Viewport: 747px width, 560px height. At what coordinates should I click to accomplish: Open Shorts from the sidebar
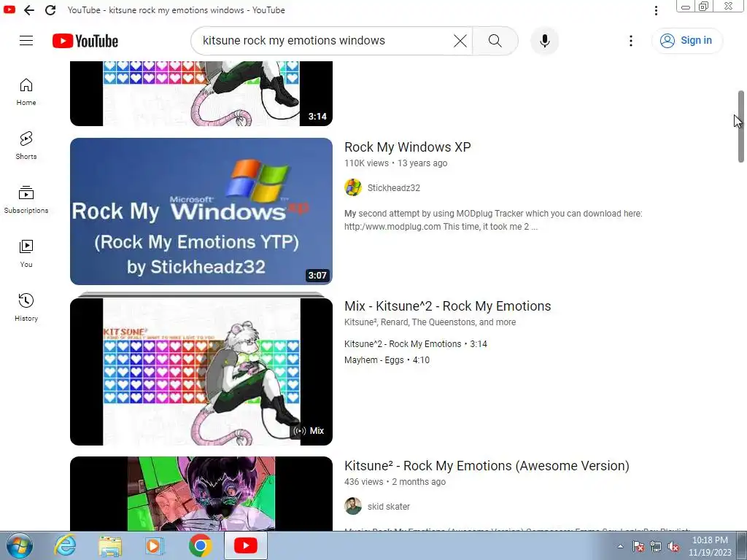26,146
